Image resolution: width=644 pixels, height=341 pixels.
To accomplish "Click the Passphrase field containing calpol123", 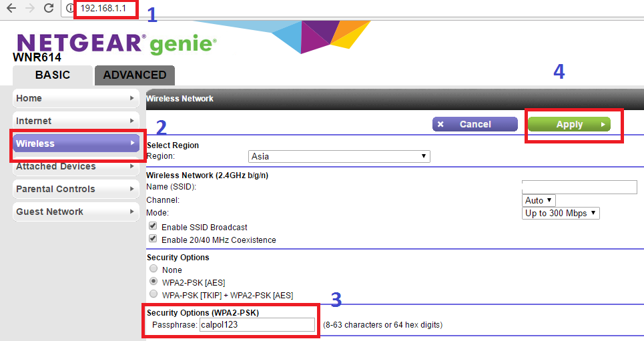I will click(x=257, y=324).
